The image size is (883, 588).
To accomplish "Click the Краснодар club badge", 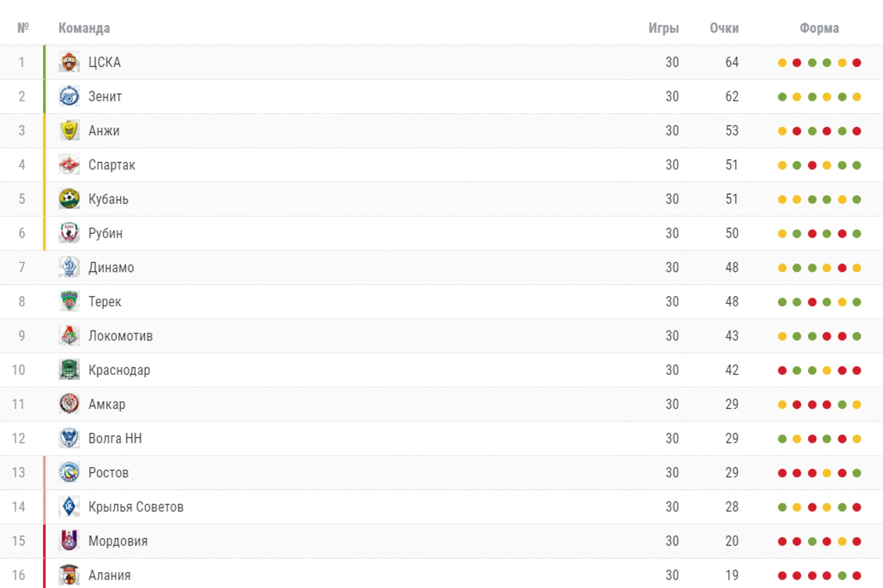I will [x=69, y=370].
